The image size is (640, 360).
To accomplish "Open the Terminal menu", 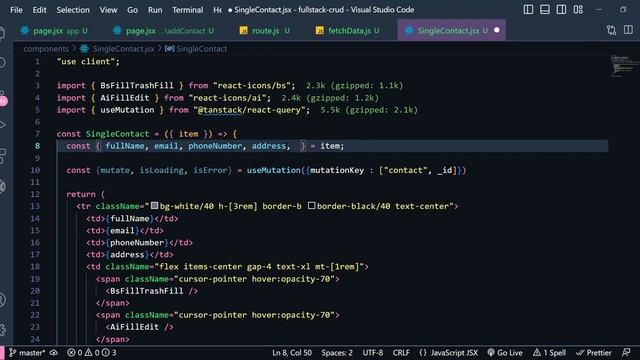I will [187, 10].
